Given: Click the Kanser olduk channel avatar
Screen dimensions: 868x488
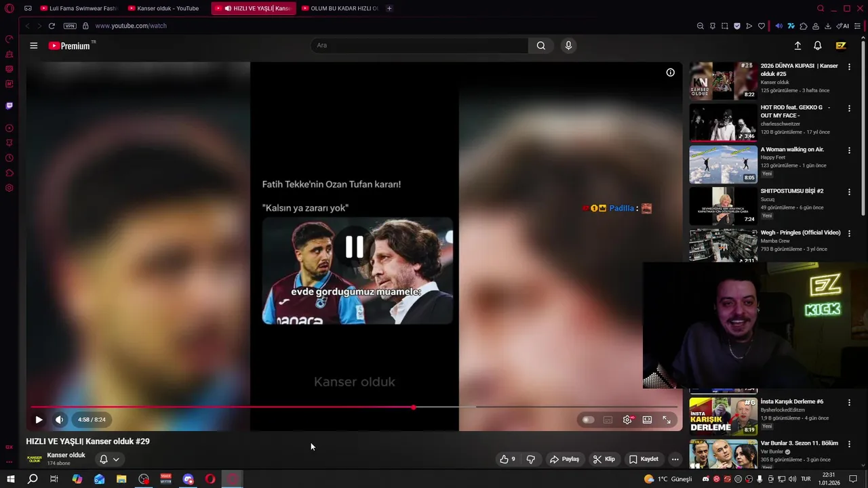Looking at the screenshot, I should [x=34, y=459].
